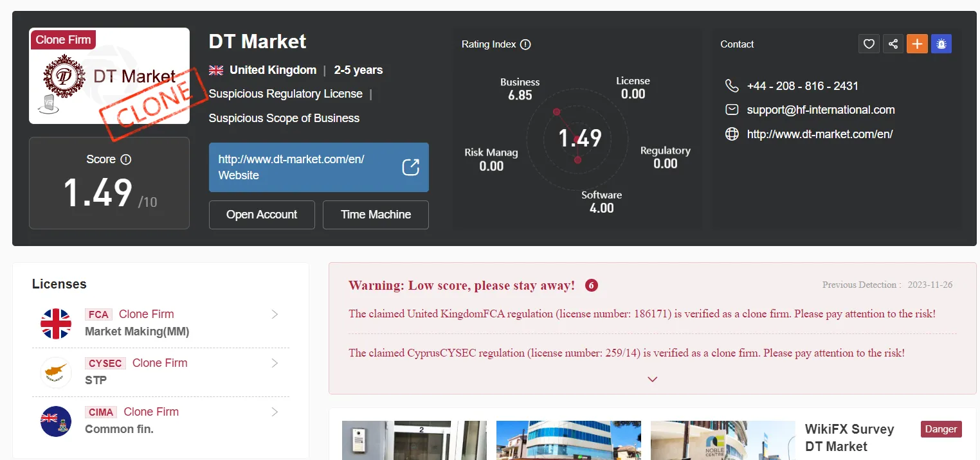Click the info icon next to Rating Index
The image size is (980, 460).
click(x=525, y=44)
